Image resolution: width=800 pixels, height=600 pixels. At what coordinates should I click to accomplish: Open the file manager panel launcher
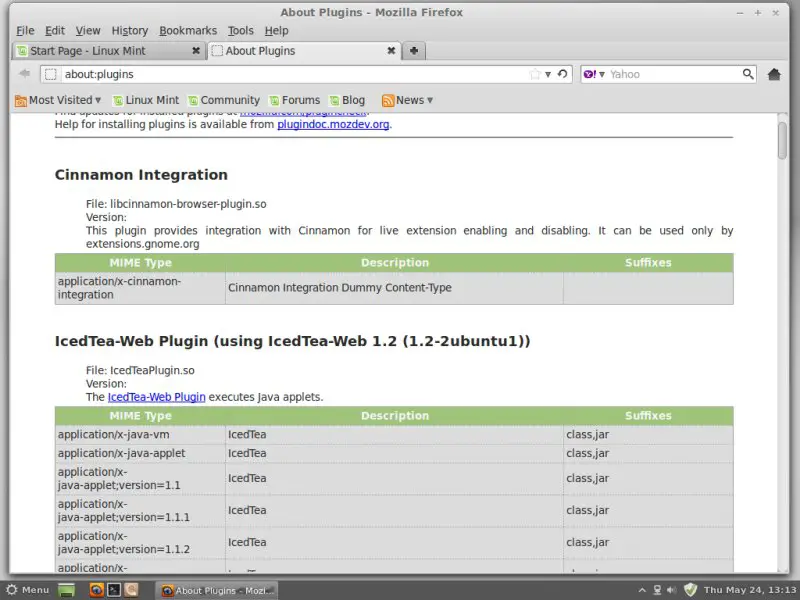click(x=132, y=590)
